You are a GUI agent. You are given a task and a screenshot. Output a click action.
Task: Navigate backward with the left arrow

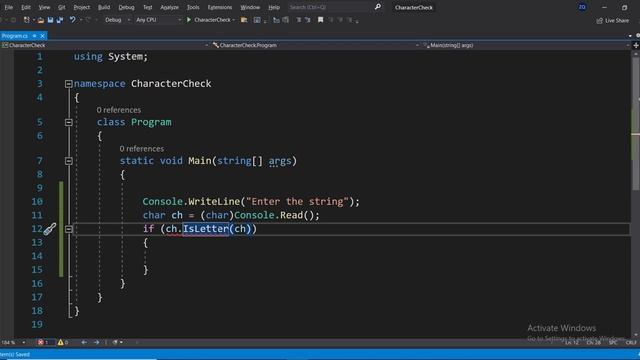(84, 342)
